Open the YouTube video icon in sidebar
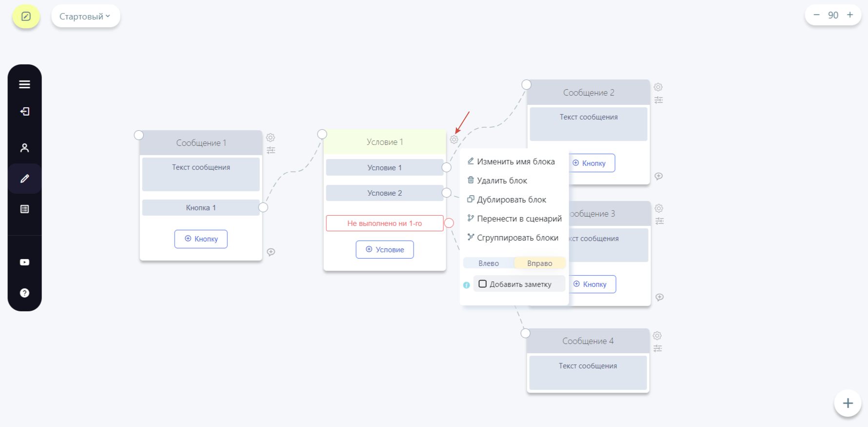The image size is (868, 427). pos(24,262)
